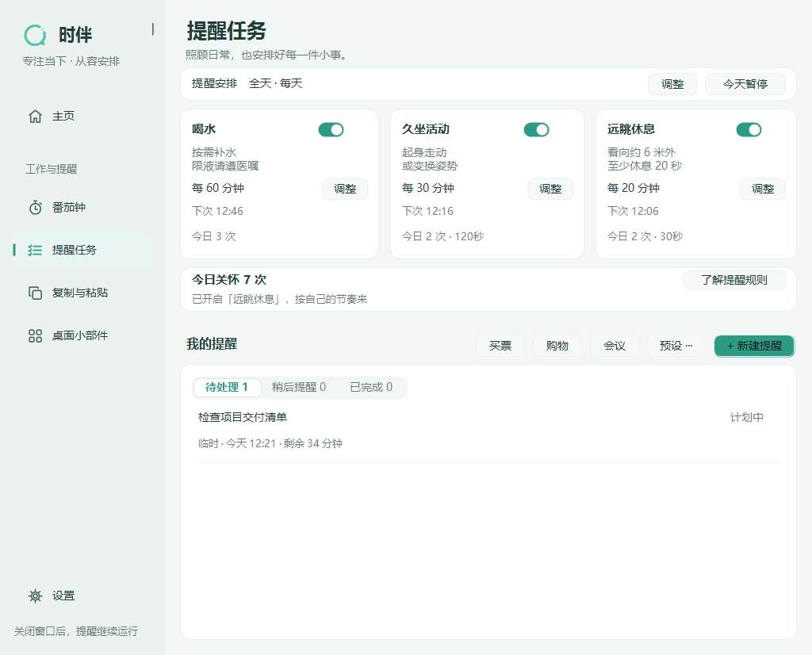Click the 时伴 app logo icon
Viewport: 812px width, 655px height.
tap(35, 35)
